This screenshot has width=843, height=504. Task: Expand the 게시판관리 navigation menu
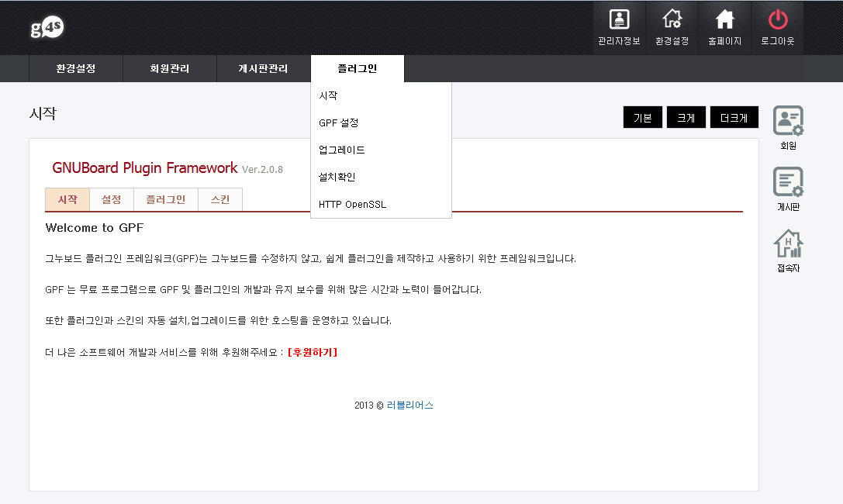pos(263,69)
